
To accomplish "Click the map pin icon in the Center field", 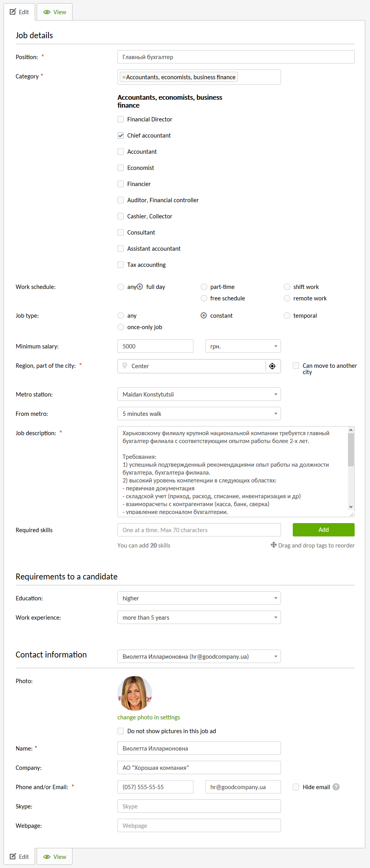I will pos(125,366).
